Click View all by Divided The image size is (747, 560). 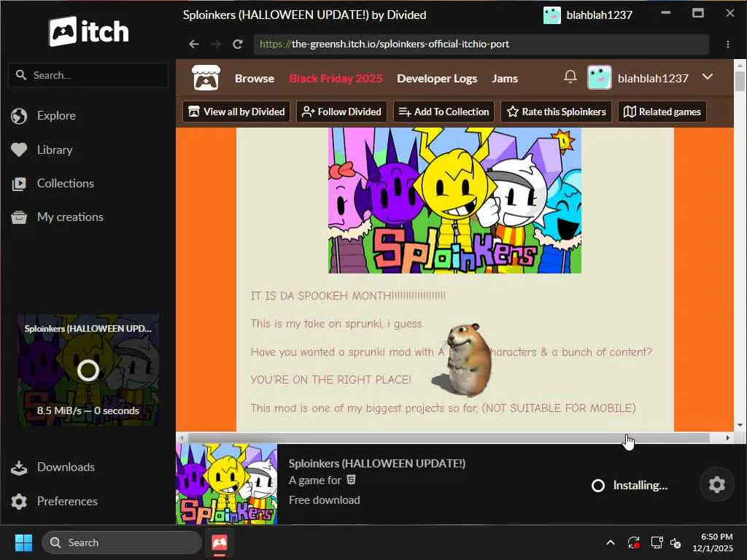pos(236,112)
